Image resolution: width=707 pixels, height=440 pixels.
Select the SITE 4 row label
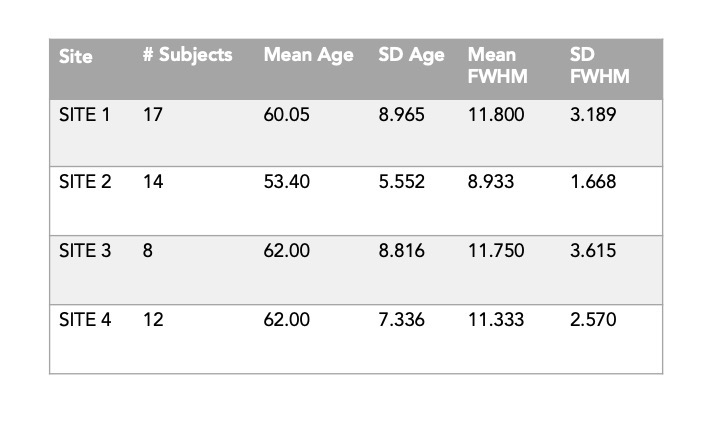click(84, 320)
